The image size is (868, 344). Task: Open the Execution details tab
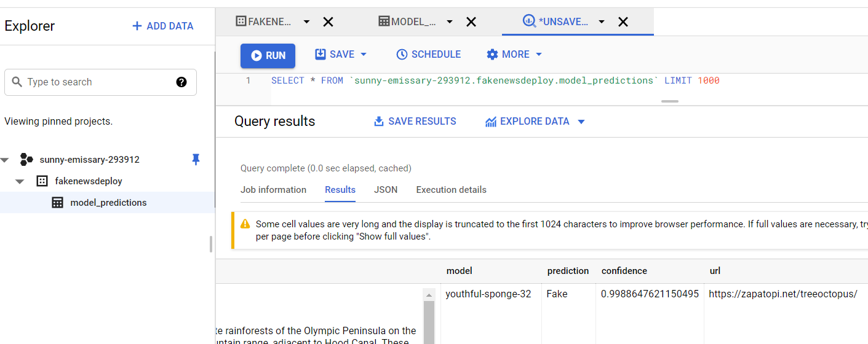(451, 190)
